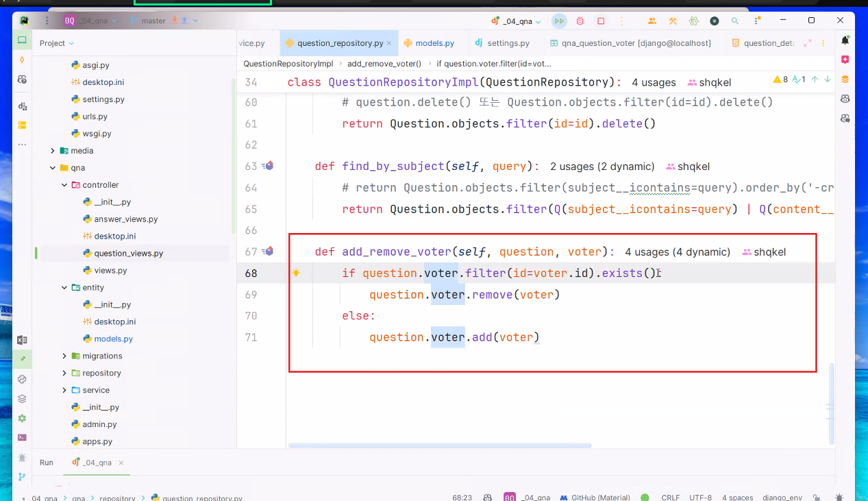Open the question_deta html tab
Screen dimensions: 868x501
click(762, 43)
